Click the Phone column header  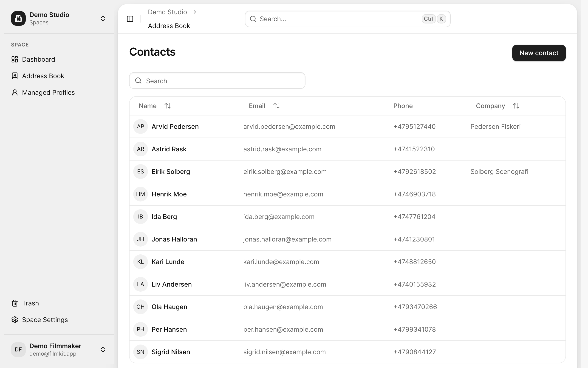pos(403,106)
